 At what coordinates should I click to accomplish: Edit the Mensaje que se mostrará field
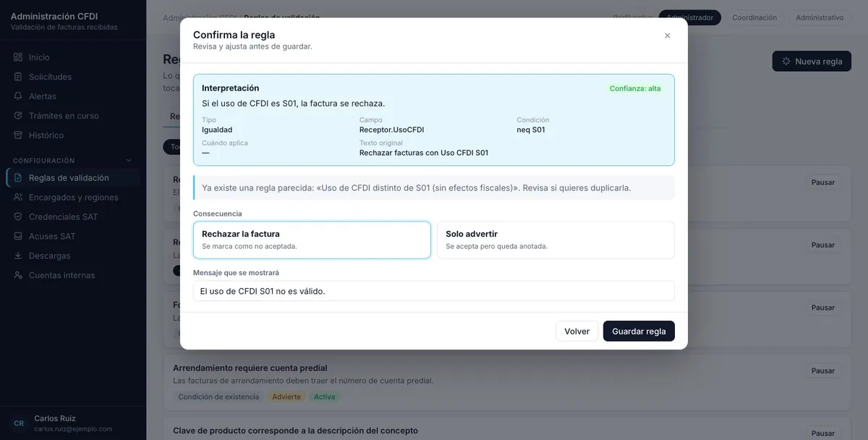pos(434,291)
